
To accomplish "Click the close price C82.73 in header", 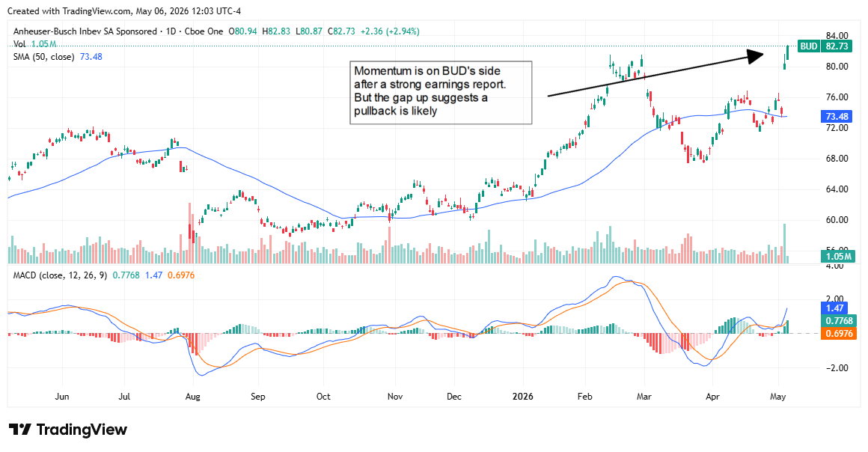I will (x=341, y=31).
